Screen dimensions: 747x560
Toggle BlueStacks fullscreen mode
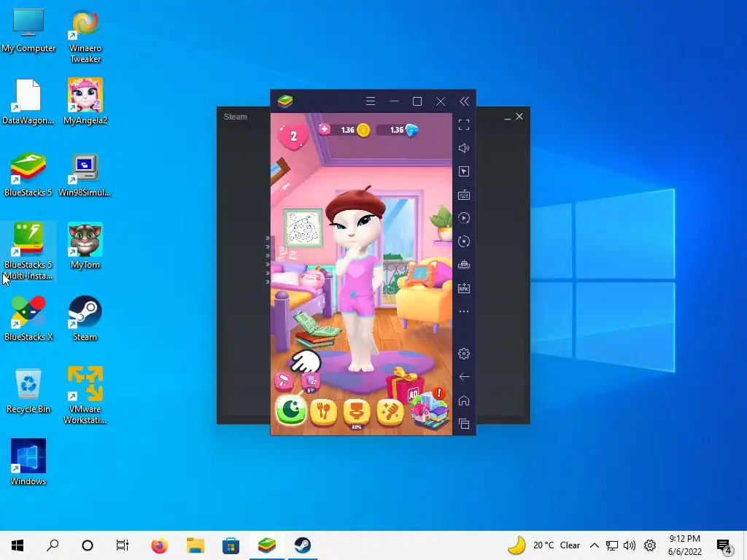click(463, 125)
